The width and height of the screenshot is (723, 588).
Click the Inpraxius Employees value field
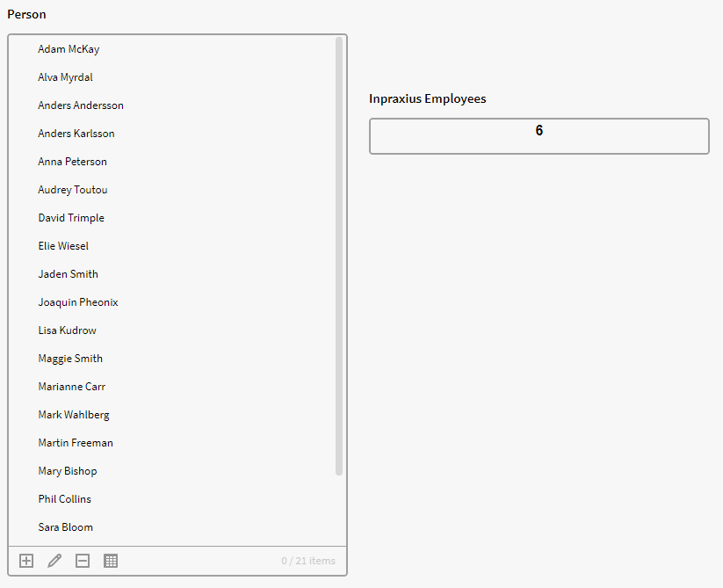tap(539, 136)
